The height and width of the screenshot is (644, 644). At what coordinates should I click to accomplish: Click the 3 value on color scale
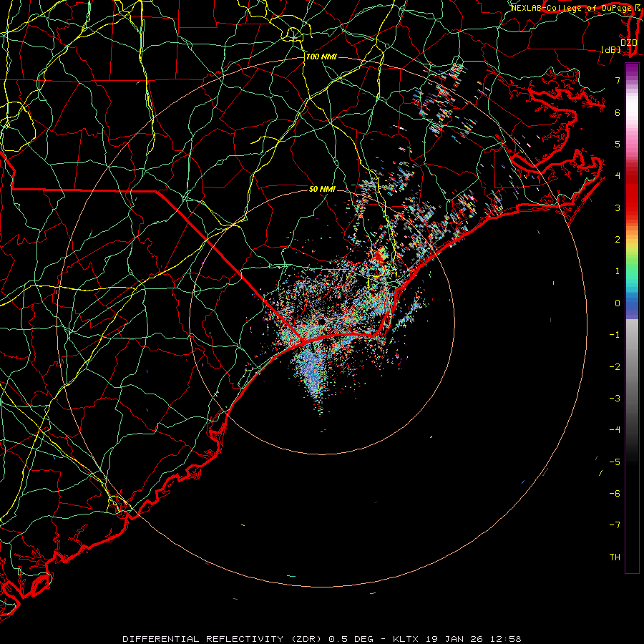click(618, 208)
